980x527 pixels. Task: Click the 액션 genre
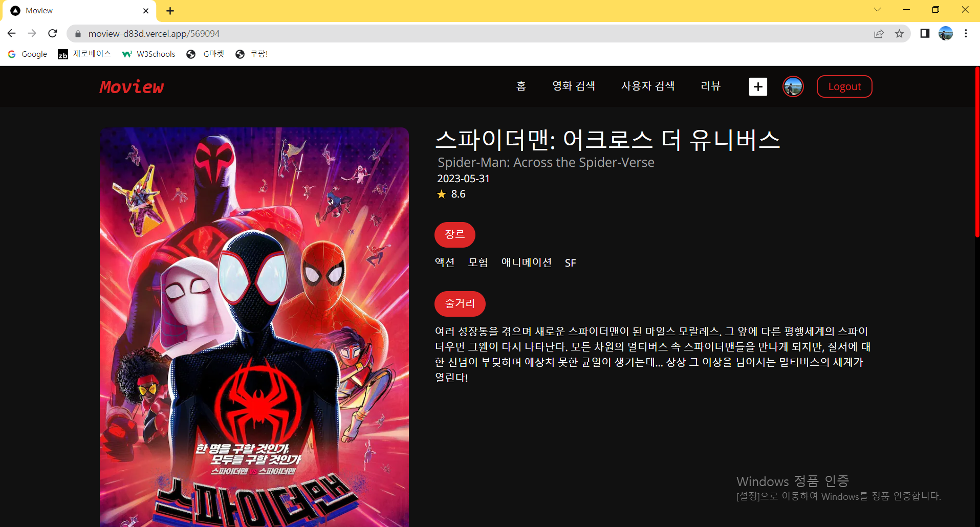[x=445, y=262]
